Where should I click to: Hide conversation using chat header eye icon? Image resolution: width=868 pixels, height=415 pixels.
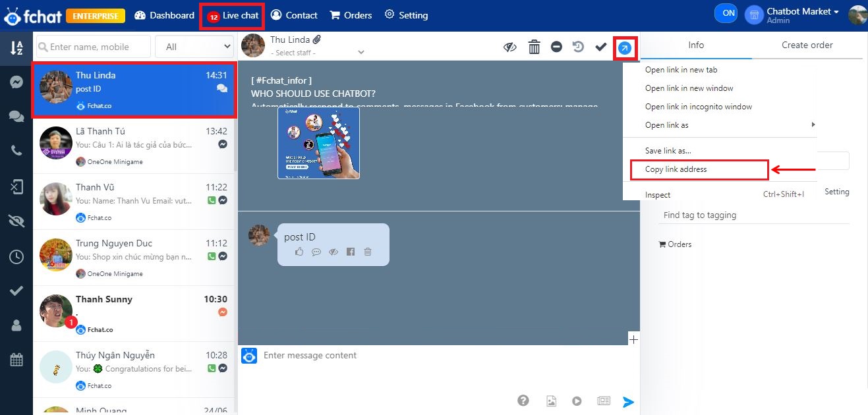(509, 47)
